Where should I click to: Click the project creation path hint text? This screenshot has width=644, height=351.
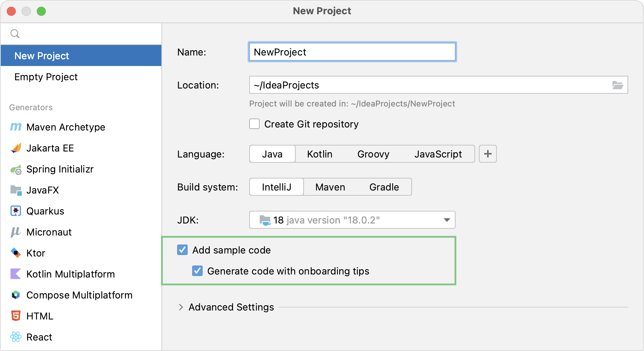pos(352,104)
